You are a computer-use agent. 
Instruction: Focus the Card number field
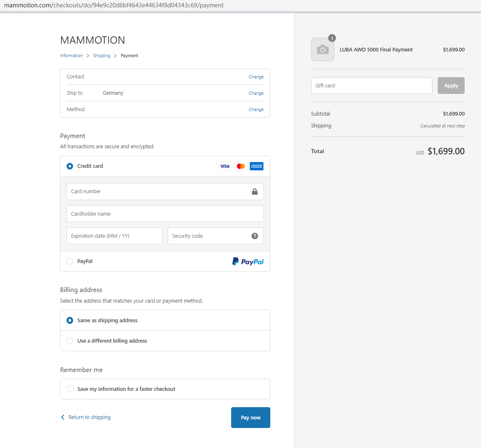pos(165,192)
